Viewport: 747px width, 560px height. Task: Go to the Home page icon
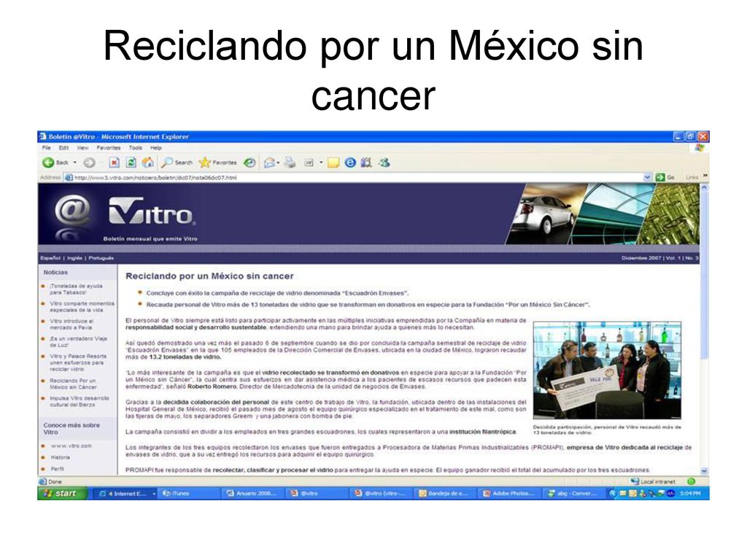coord(147,163)
